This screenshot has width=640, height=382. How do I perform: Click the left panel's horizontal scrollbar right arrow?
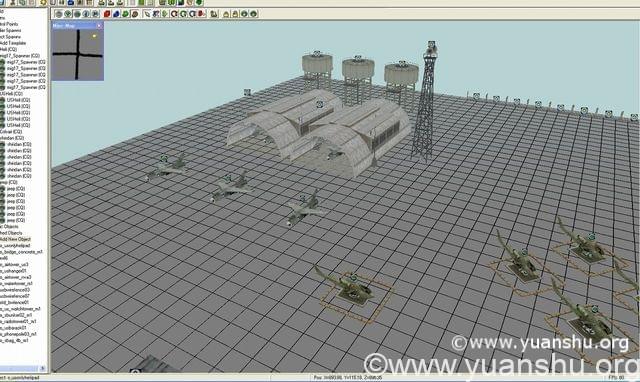(x=42, y=369)
